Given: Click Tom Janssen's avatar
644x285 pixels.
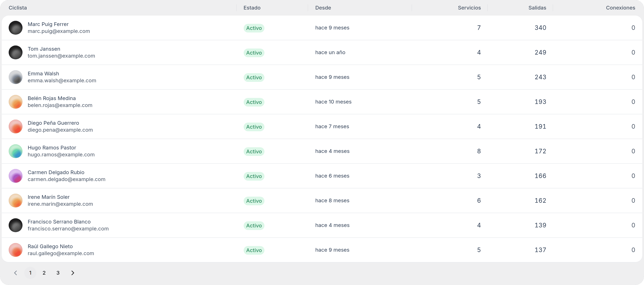Looking at the screenshot, I should pyautogui.click(x=16, y=53).
